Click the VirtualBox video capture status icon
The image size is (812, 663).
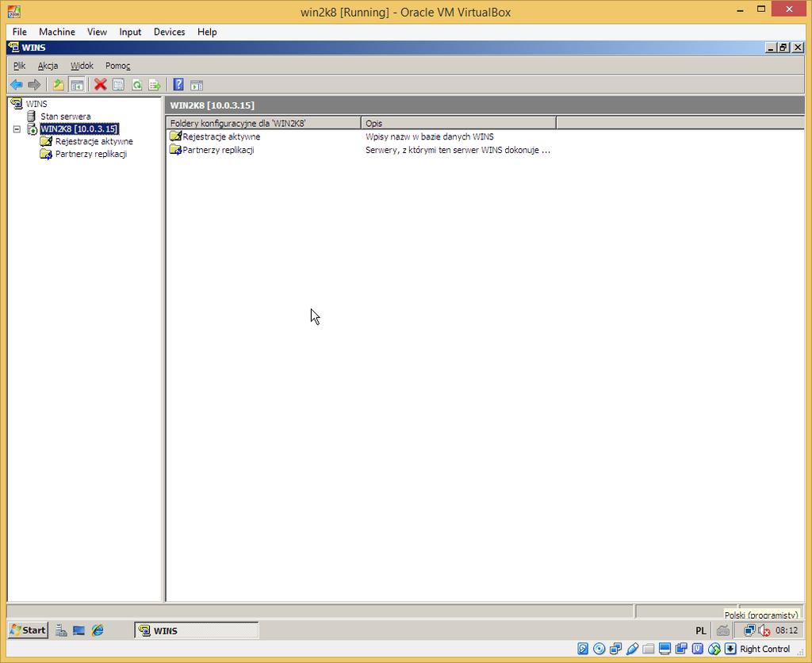pos(681,649)
